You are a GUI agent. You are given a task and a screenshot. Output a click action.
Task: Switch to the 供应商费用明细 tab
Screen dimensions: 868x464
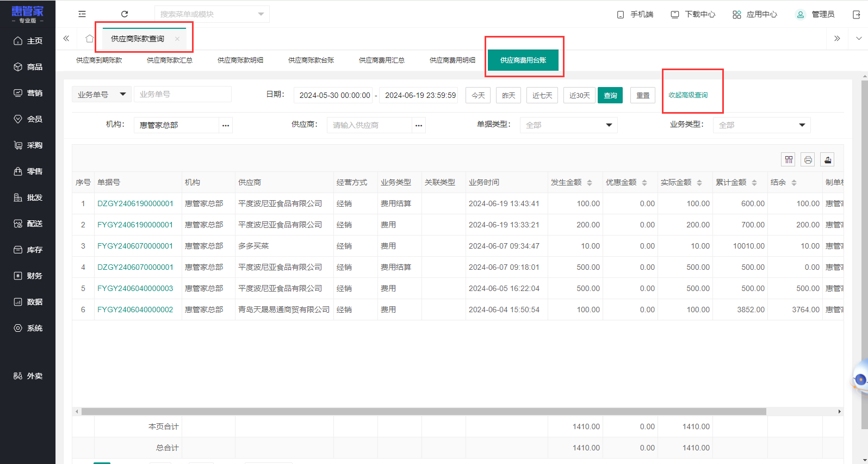click(x=452, y=60)
